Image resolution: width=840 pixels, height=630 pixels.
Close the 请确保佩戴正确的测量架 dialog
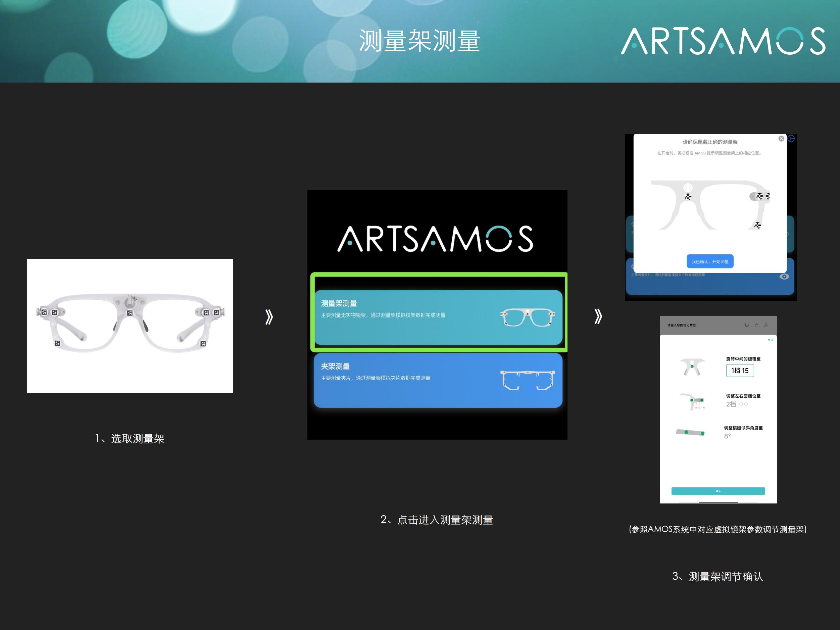[x=781, y=139]
